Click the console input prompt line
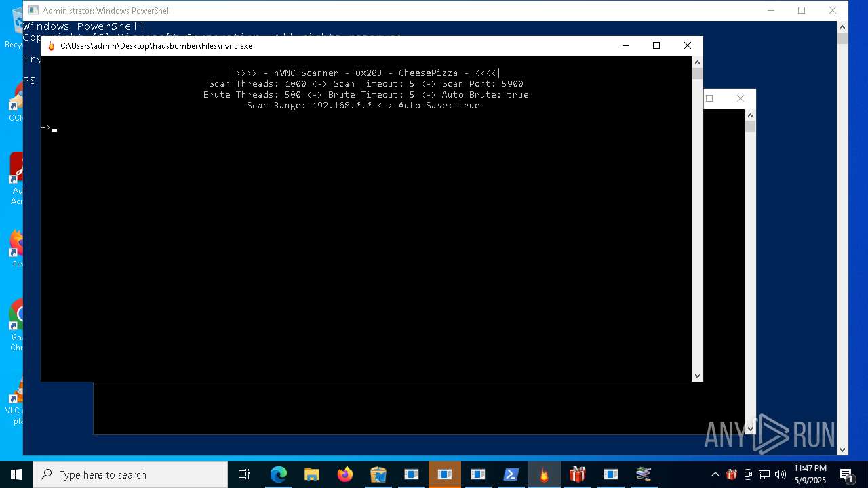The image size is (868, 488). coord(49,127)
